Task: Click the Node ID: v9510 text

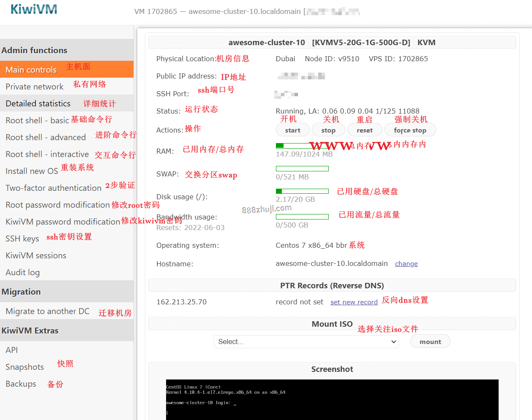Action: point(332,59)
